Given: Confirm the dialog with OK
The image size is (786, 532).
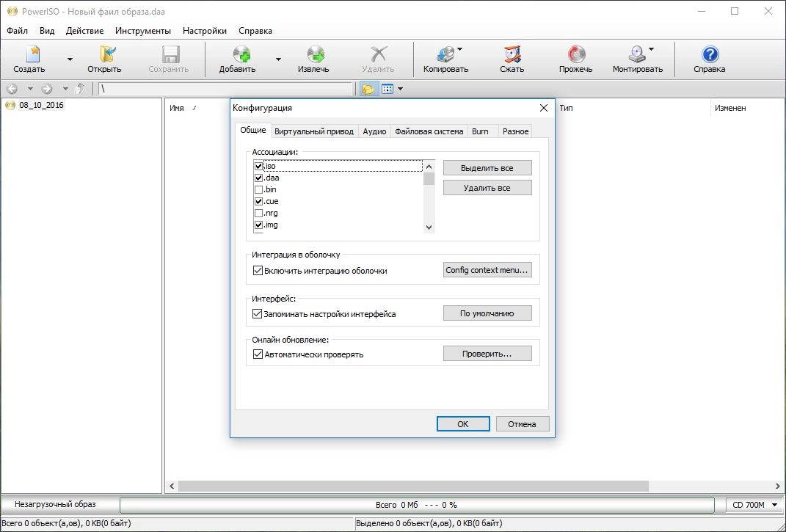Looking at the screenshot, I should tap(462, 423).
